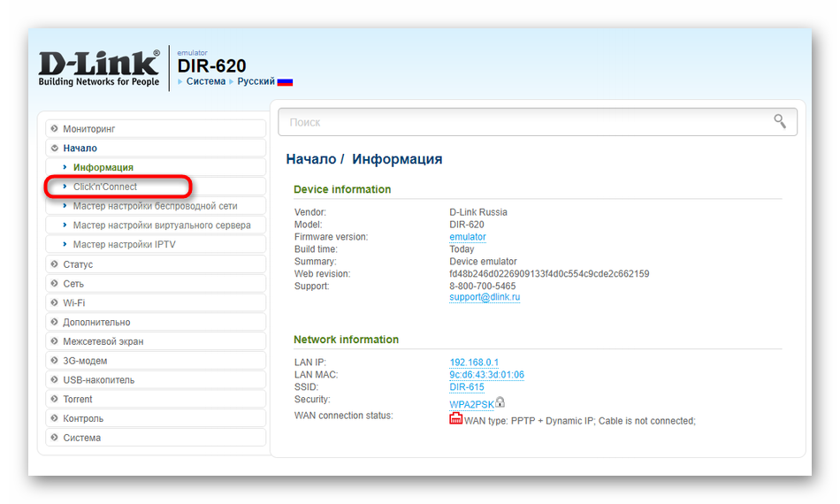
Task: Open the Система dropdown in header
Action: coord(205,81)
